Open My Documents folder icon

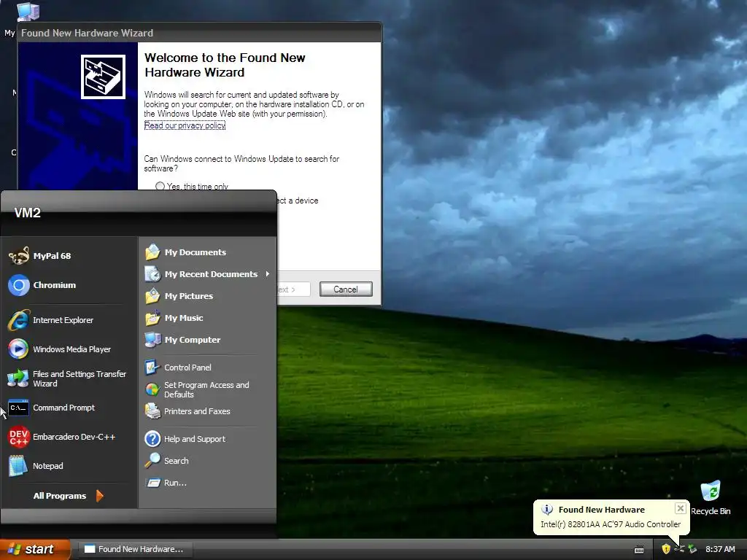(152, 252)
